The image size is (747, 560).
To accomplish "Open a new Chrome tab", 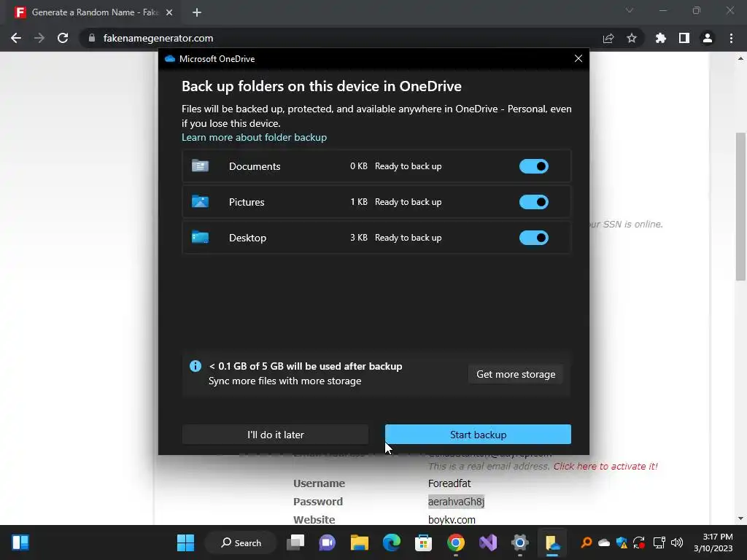I will click(197, 12).
